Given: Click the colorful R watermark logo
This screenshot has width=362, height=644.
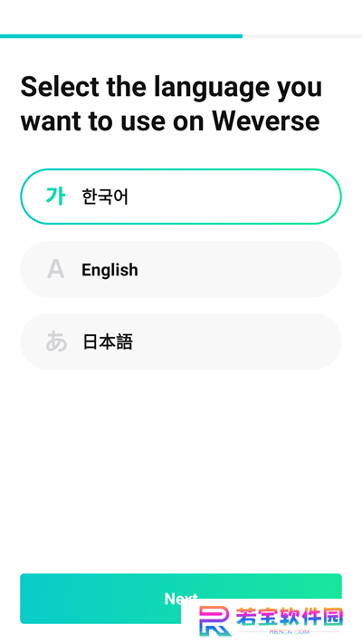Looking at the screenshot, I should 214,622.
